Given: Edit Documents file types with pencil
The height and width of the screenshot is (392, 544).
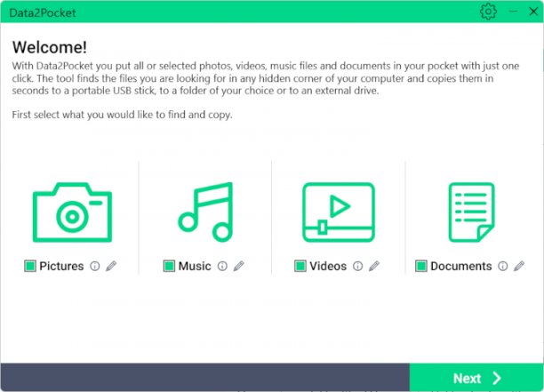Looking at the screenshot, I should 519,266.
